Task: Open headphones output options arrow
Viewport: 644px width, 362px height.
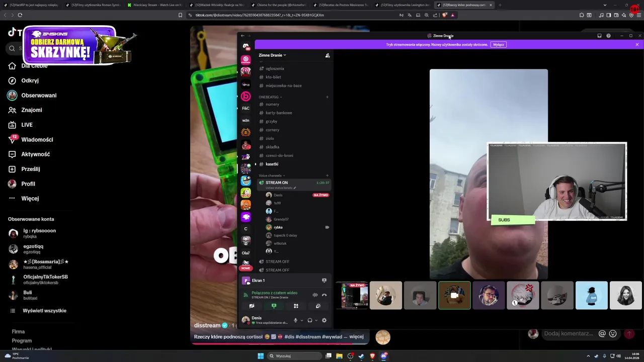Action: pos(316,320)
